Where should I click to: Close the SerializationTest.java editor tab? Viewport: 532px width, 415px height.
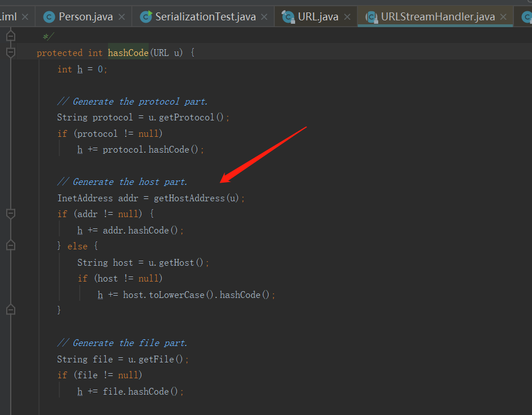265,17
